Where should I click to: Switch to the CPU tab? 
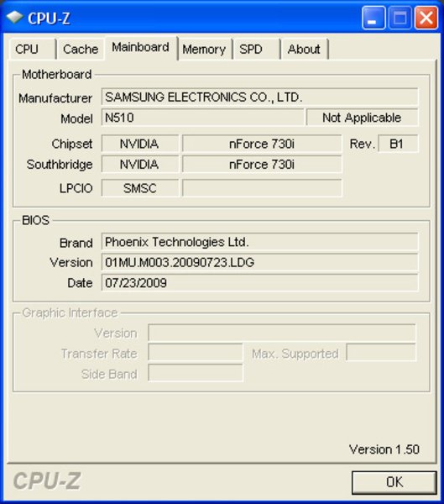pyautogui.click(x=33, y=50)
